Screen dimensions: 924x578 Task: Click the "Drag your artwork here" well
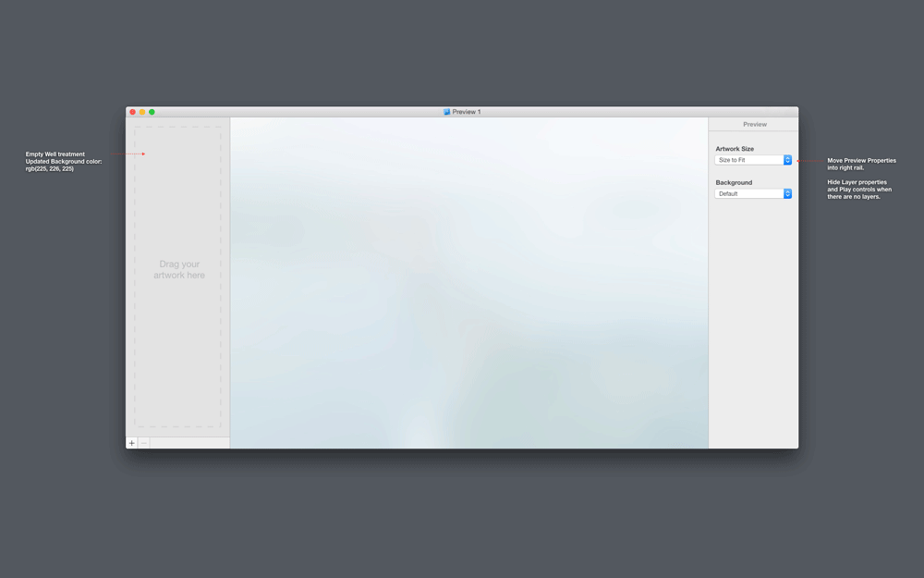(x=178, y=270)
